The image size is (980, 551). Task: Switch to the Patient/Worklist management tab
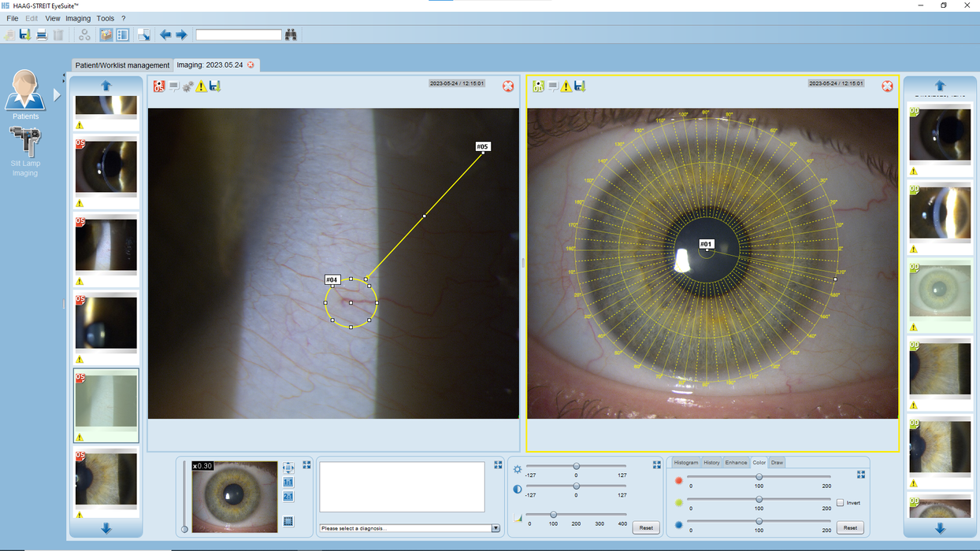point(121,65)
